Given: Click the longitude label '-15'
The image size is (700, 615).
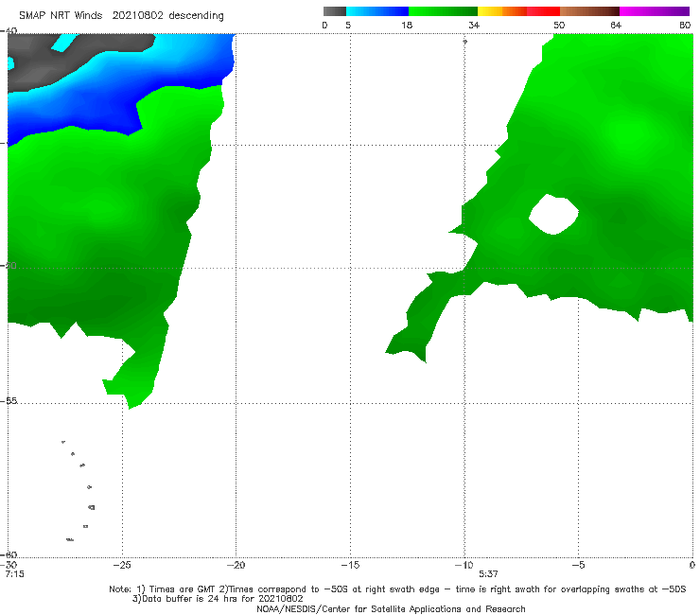Looking at the screenshot, I should click(x=350, y=565).
